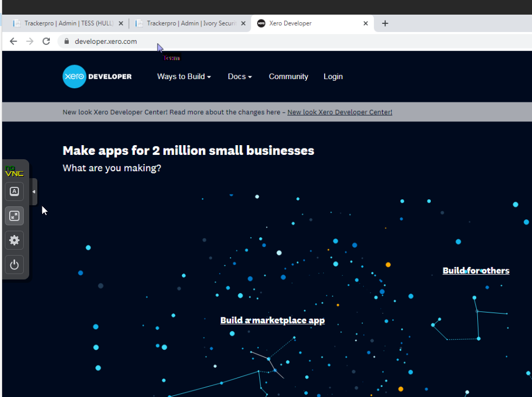The height and width of the screenshot is (397, 532).
Task: Click the Xero favicon on active tab
Action: (261, 23)
